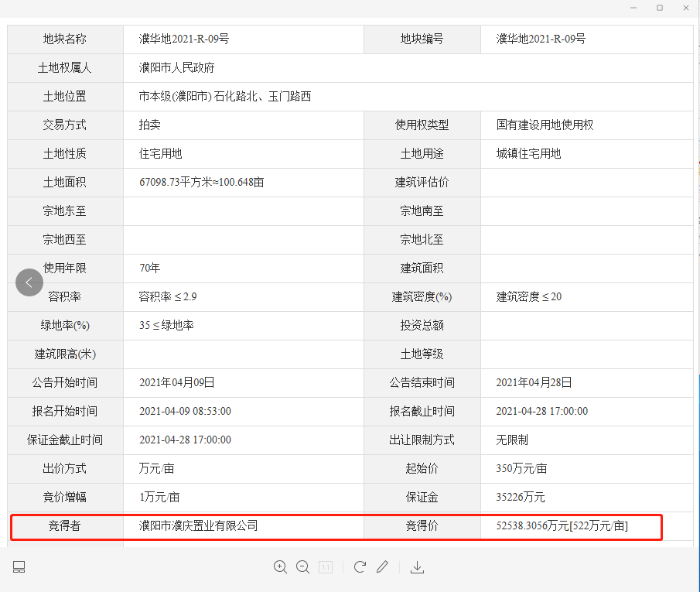Download the image with the save icon
Screen dimensions: 700x592
(x=417, y=567)
